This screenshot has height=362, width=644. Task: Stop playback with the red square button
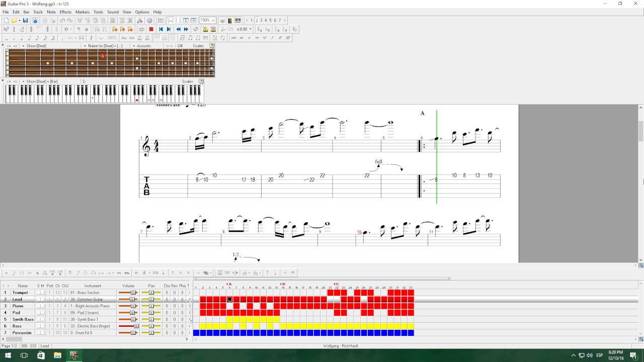(x=151, y=29)
